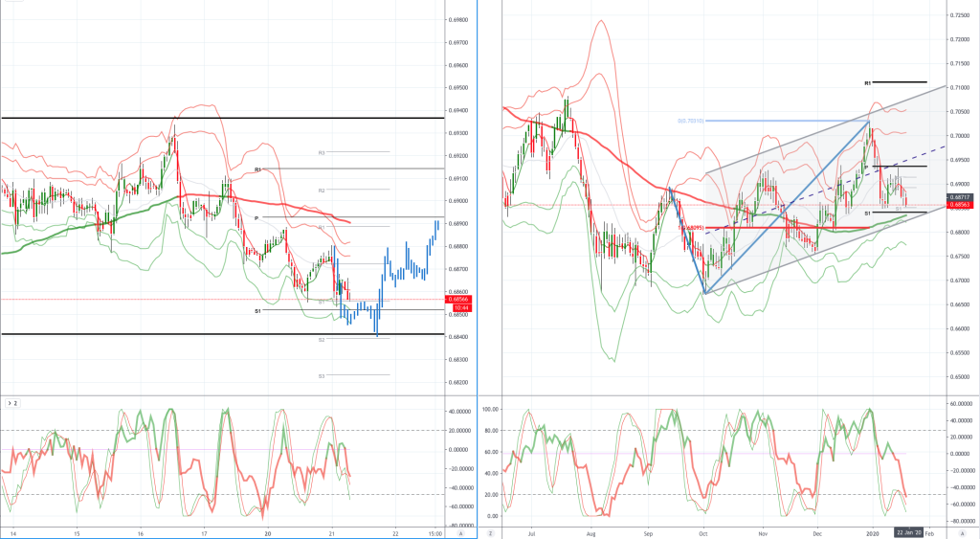
Task: Select the S1 pivot label on left chart
Action: pyautogui.click(x=257, y=311)
